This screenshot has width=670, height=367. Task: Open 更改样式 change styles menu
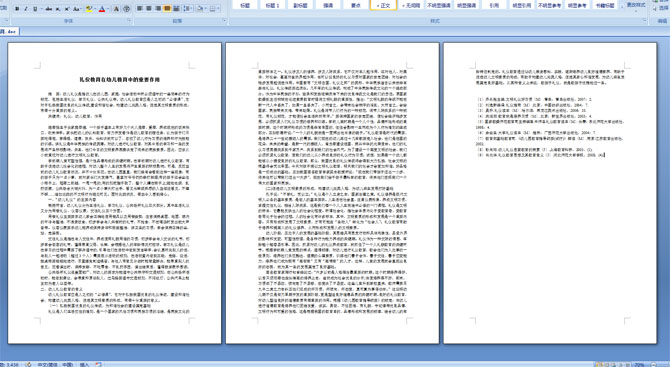pyautogui.click(x=636, y=5)
